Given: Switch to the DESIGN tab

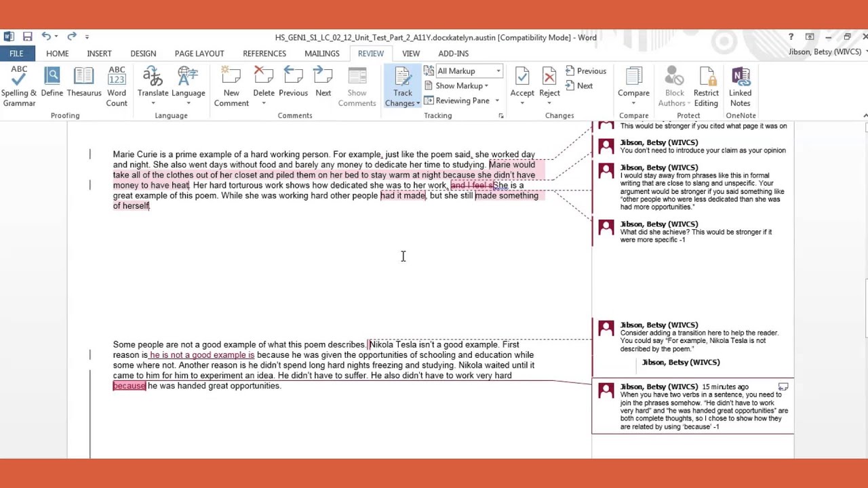Looking at the screenshot, I should (143, 54).
